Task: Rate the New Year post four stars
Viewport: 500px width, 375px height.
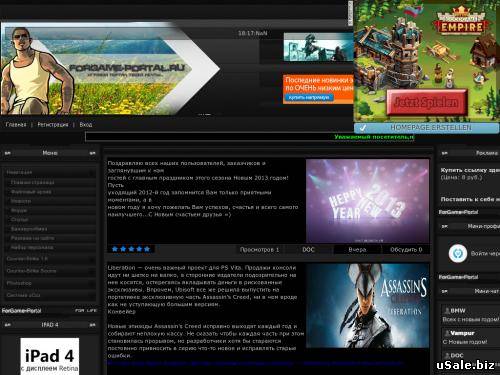Action: tap(139, 249)
